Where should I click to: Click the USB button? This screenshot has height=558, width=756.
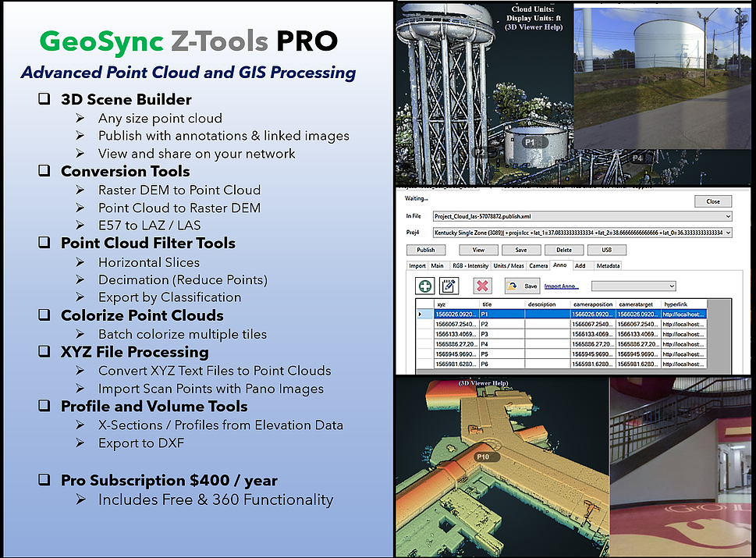606,250
